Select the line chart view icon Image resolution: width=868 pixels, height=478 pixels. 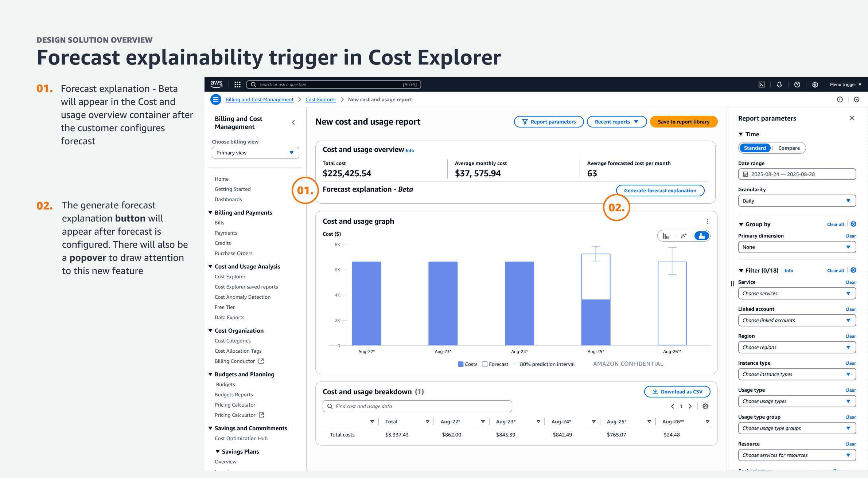(x=684, y=236)
